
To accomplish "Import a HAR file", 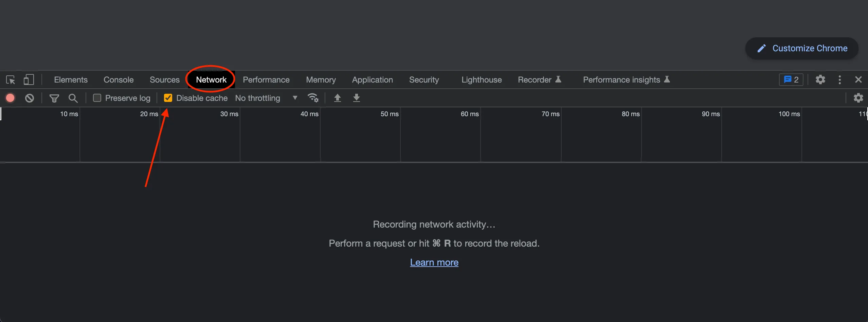I will (337, 98).
